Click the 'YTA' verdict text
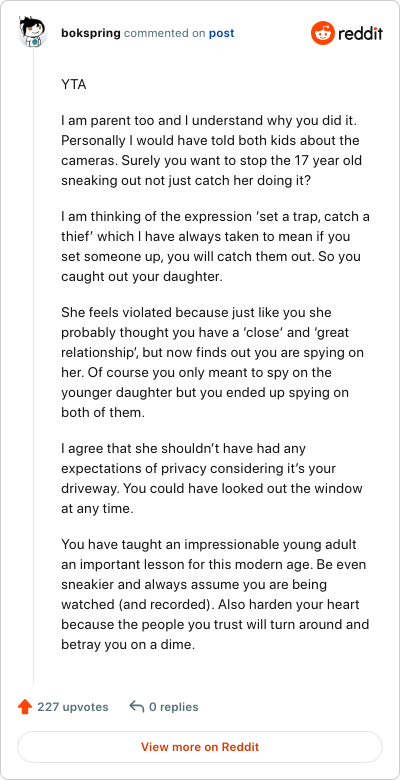 coord(74,85)
